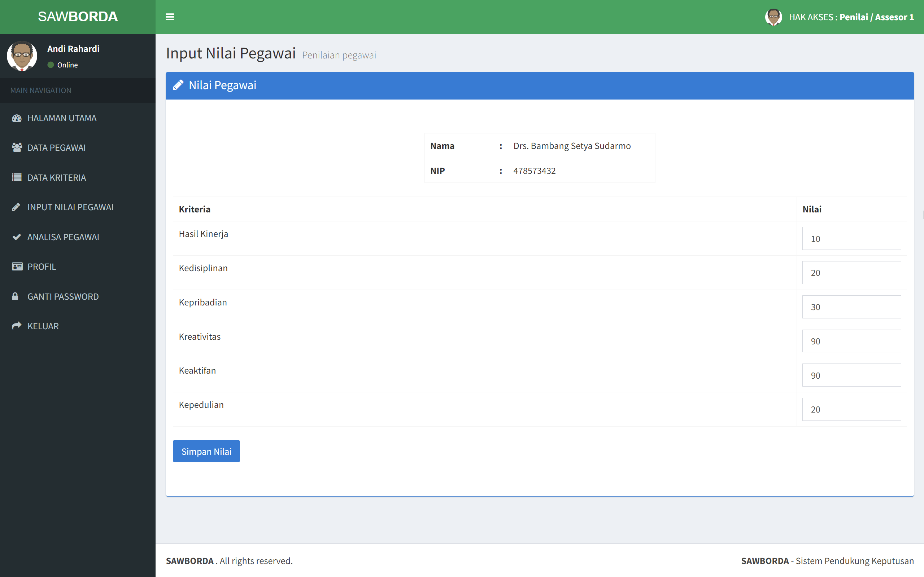
Task: Click the Kepedulian nilai input showing 20
Action: click(851, 409)
